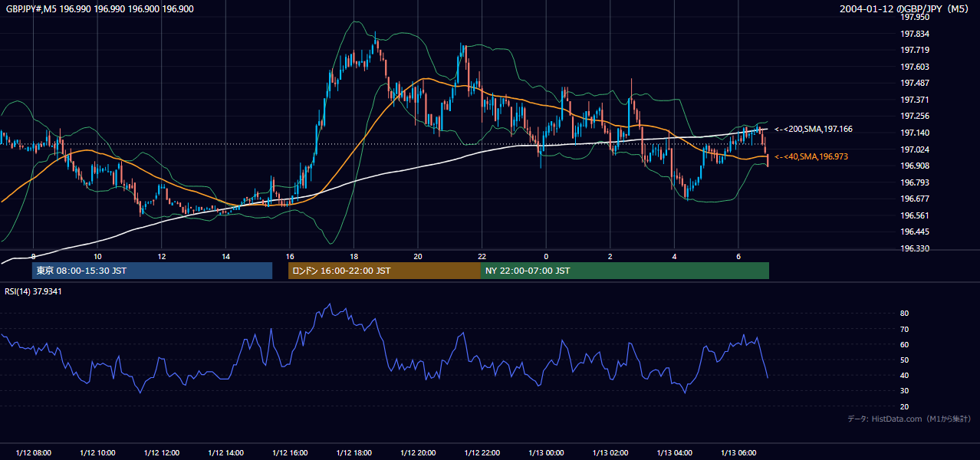Image resolution: width=980 pixels, height=460 pixels.
Task: Click RSI scale value 70
Action: point(904,329)
